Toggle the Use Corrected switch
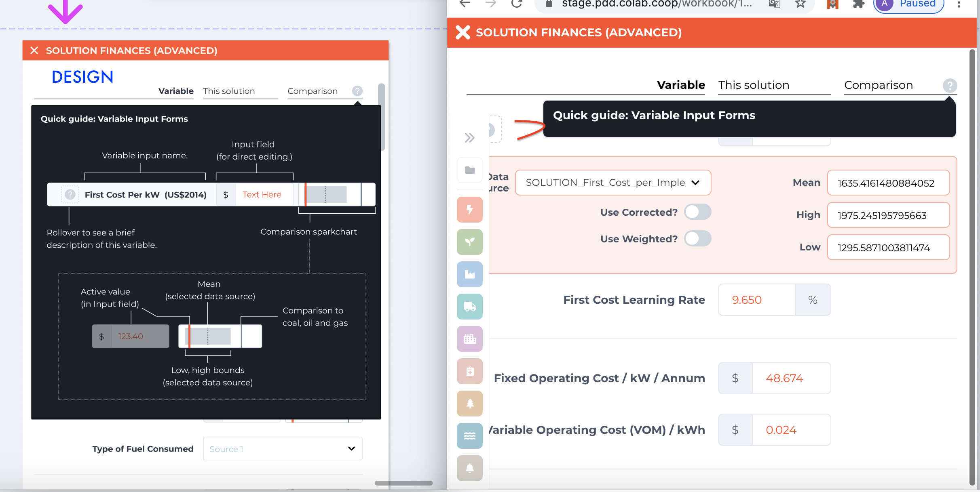The image size is (980, 492). click(697, 212)
